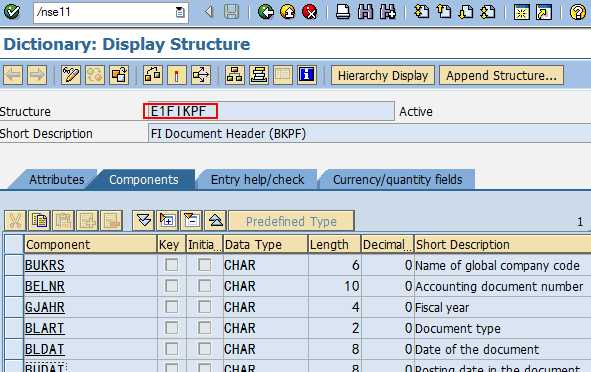Click the Print icon
The width and height of the screenshot is (591, 372).
point(343,12)
